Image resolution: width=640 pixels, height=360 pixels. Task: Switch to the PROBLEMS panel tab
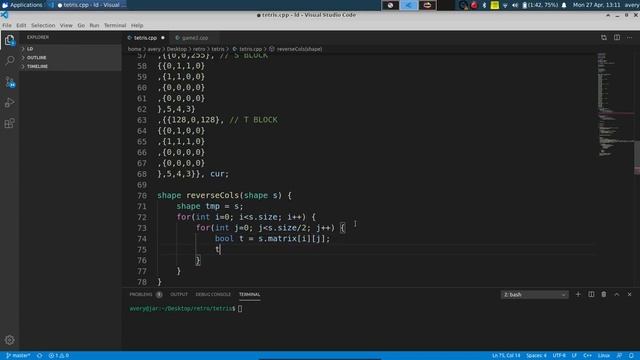click(x=141, y=294)
